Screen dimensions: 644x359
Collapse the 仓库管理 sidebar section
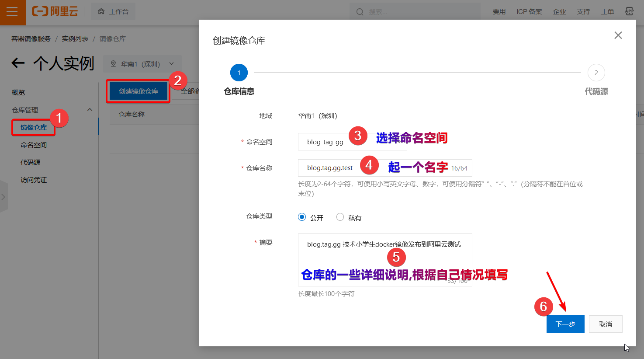click(x=90, y=110)
